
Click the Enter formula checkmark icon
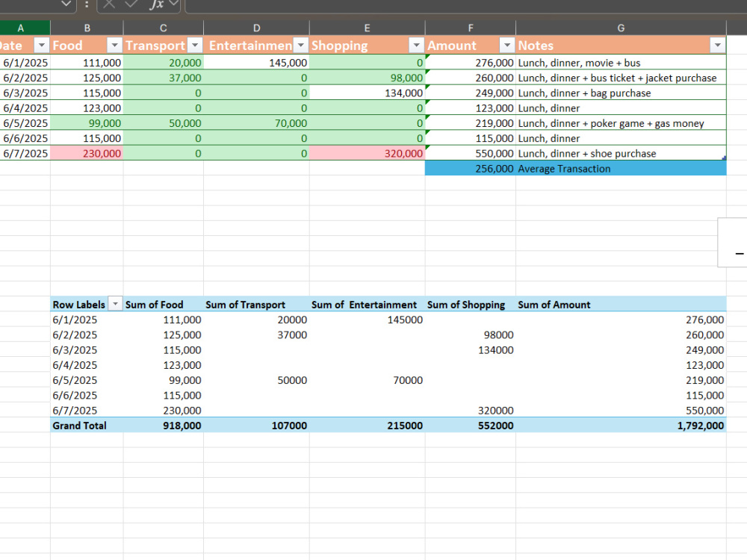click(x=131, y=4)
